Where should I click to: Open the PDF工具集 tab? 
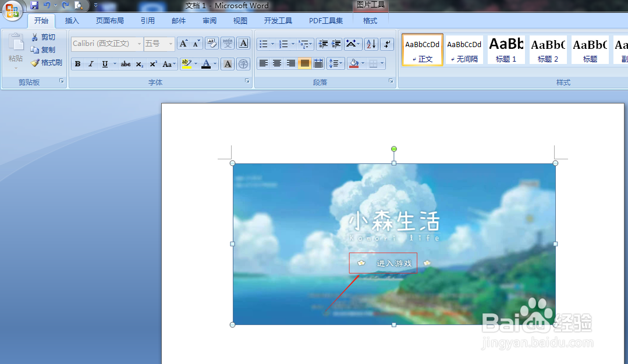click(326, 21)
